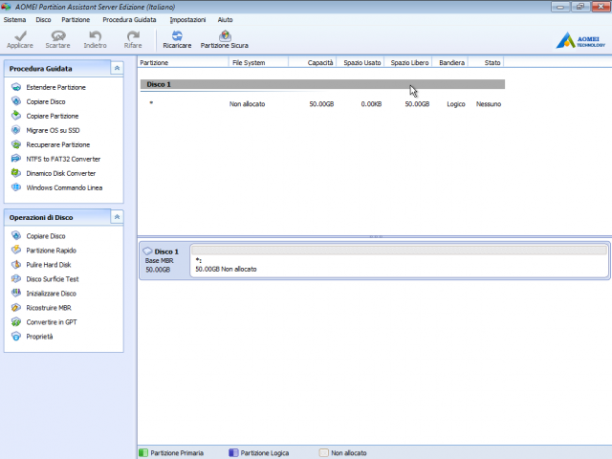Click the Applicare checkmark toolbar icon
Screen dimensions: 612x459
(x=20, y=36)
